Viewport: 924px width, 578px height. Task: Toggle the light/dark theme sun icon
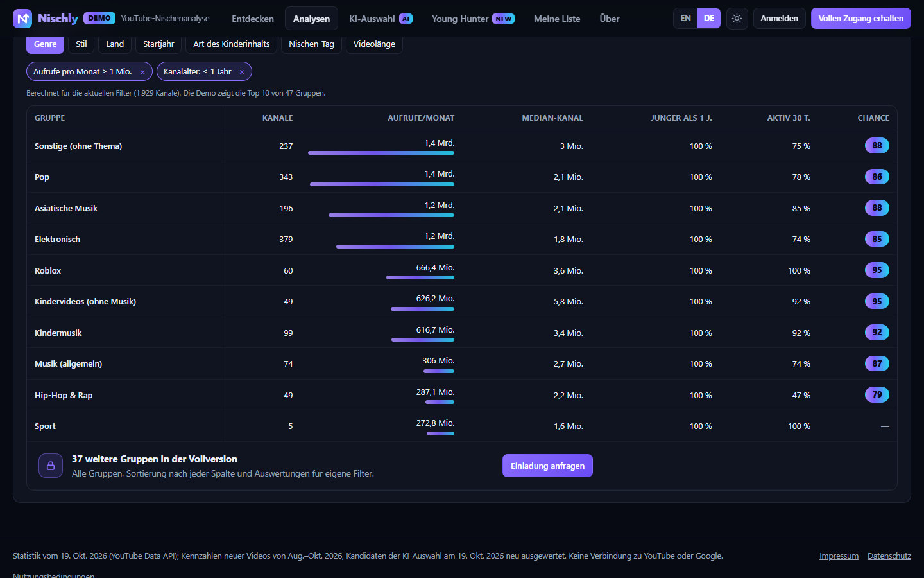(x=737, y=19)
